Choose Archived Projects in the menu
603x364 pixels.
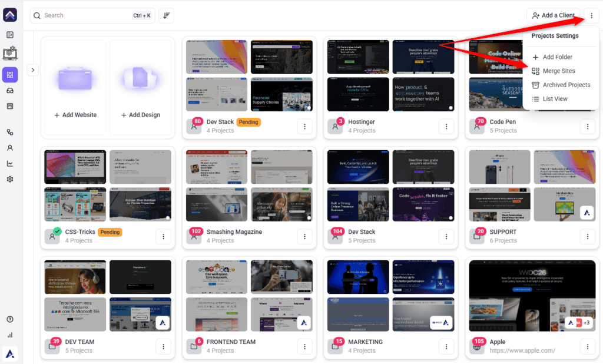[x=561, y=85]
